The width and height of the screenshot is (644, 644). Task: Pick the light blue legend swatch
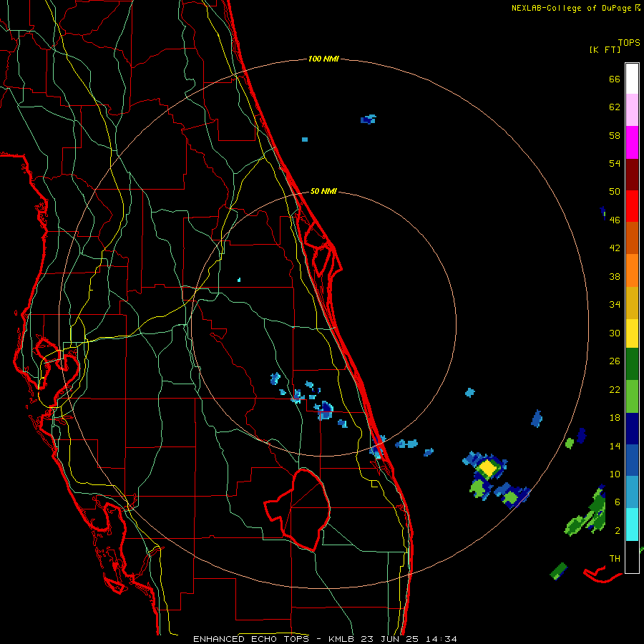pos(632,492)
